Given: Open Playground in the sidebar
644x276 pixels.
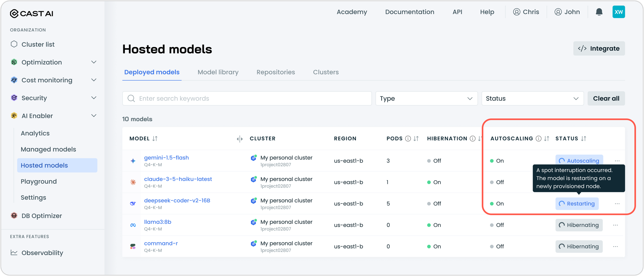Looking at the screenshot, I should (39, 182).
